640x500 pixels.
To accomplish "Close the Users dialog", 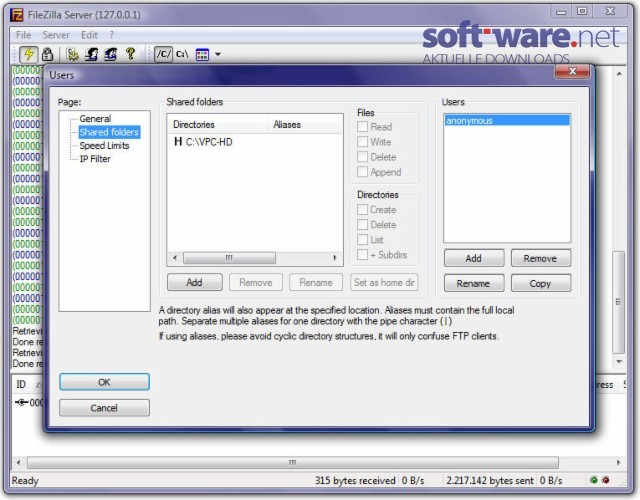I will click(x=572, y=72).
